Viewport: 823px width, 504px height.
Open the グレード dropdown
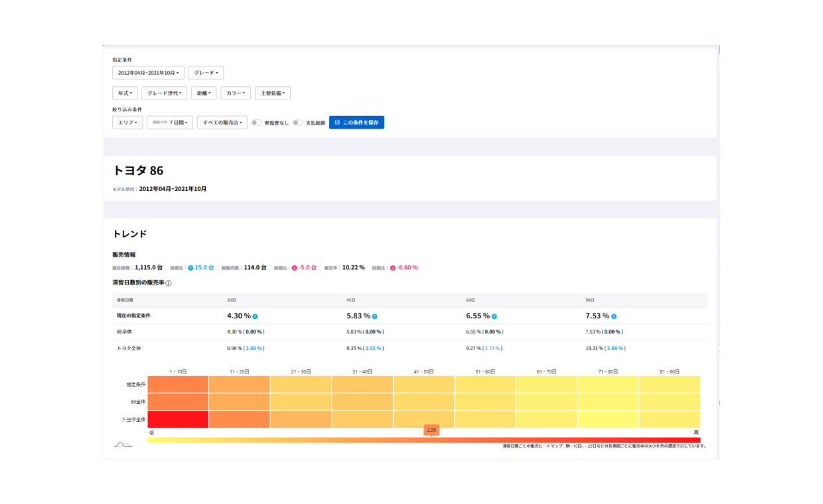pos(206,73)
